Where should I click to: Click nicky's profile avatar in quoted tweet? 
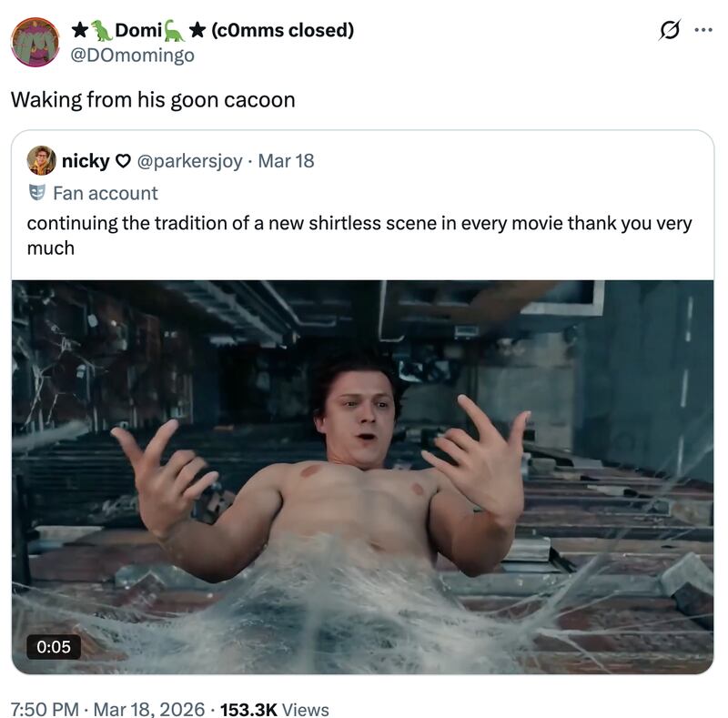[42, 163]
